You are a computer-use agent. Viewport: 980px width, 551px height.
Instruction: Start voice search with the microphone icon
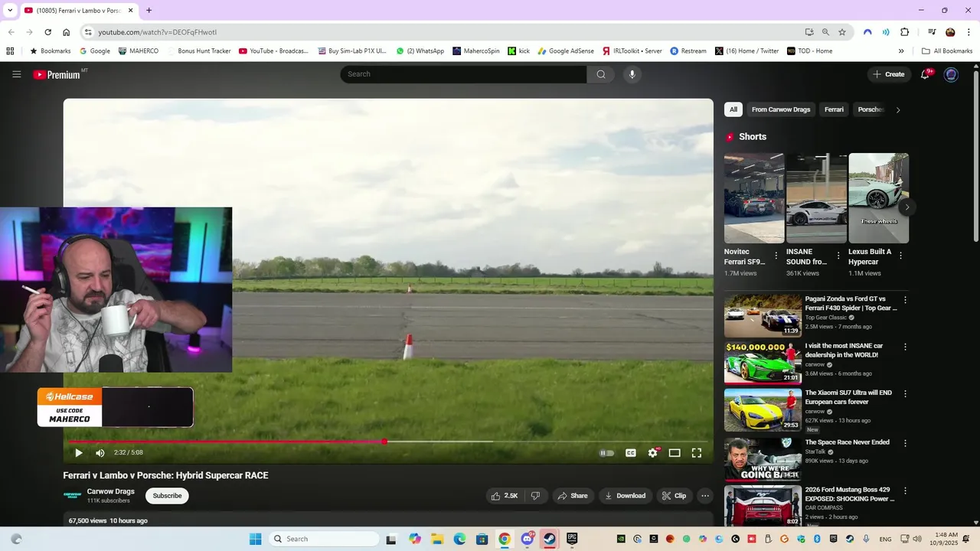click(x=632, y=74)
